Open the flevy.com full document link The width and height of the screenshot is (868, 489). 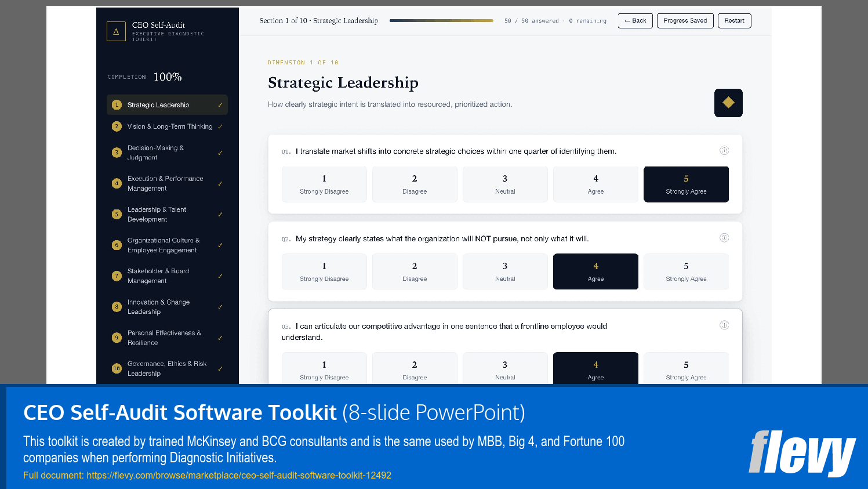pyautogui.click(x=239, y=475)
